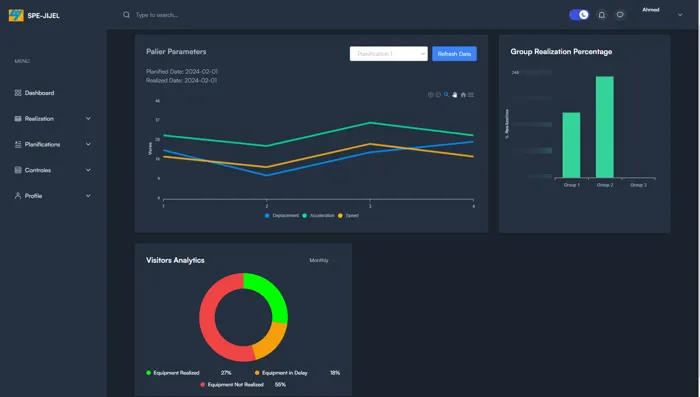Image resolution: width=700 pixels, height=397 pixels.
Task: Toggle the Acceleration series in the legend
Action: [318, 215]
